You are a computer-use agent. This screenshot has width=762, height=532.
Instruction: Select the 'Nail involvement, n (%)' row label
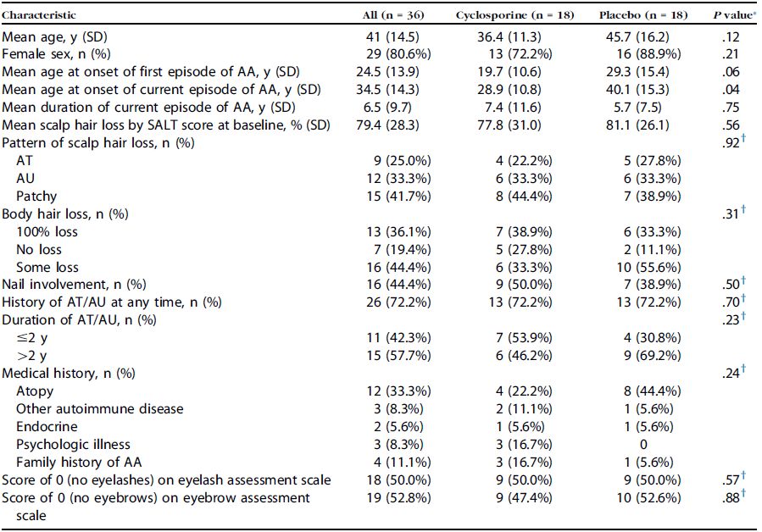tap(64, 284)
